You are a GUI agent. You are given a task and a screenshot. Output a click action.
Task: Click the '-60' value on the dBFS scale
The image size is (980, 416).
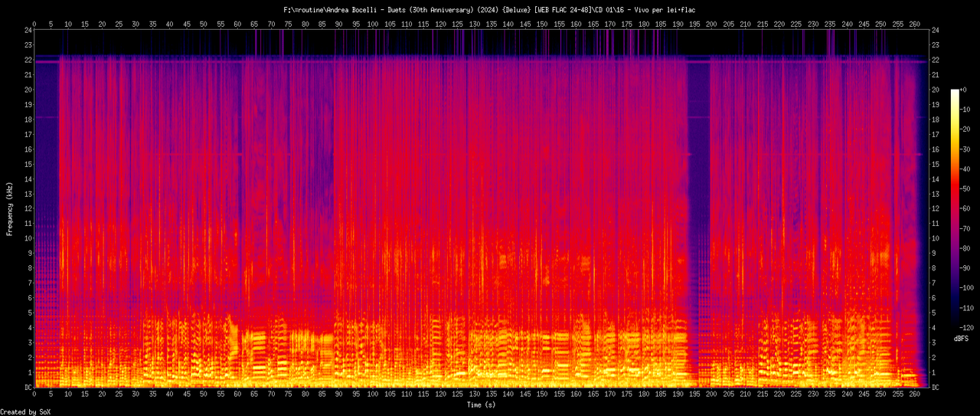(x=967, y=208)
